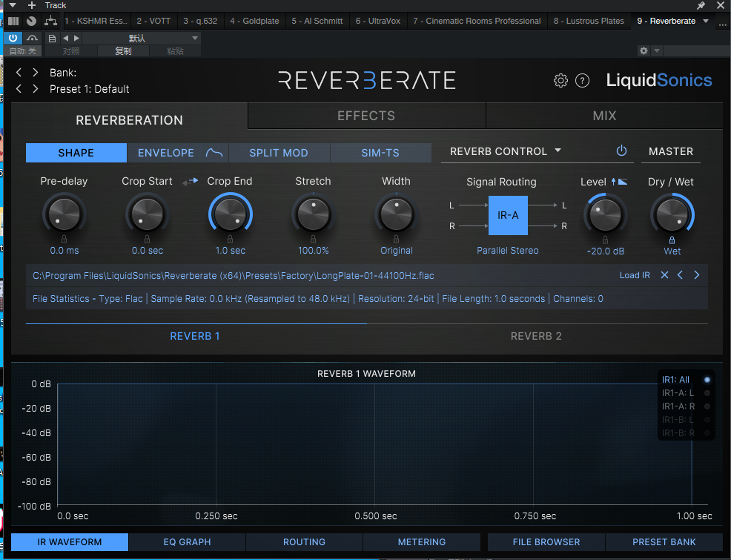731x560 pixels.
Task: Load previous IR file arrow
Action: click(680, 275)
